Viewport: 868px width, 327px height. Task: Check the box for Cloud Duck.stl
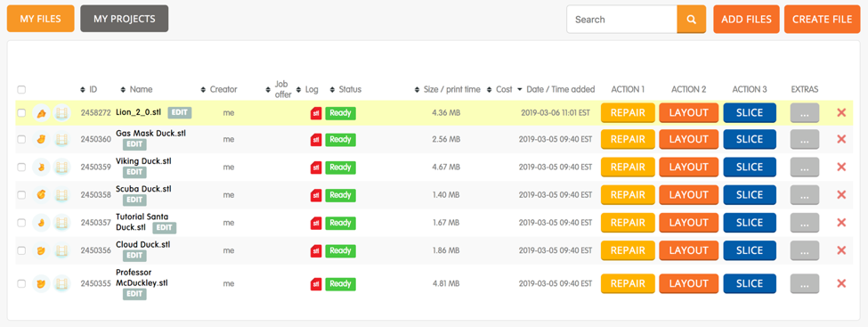click(21, 250)
